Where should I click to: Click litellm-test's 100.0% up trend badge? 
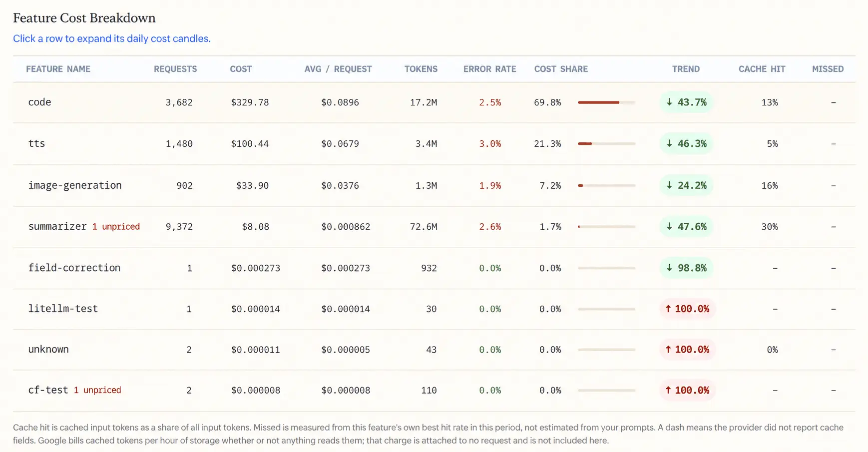click(x=687, y=309)
